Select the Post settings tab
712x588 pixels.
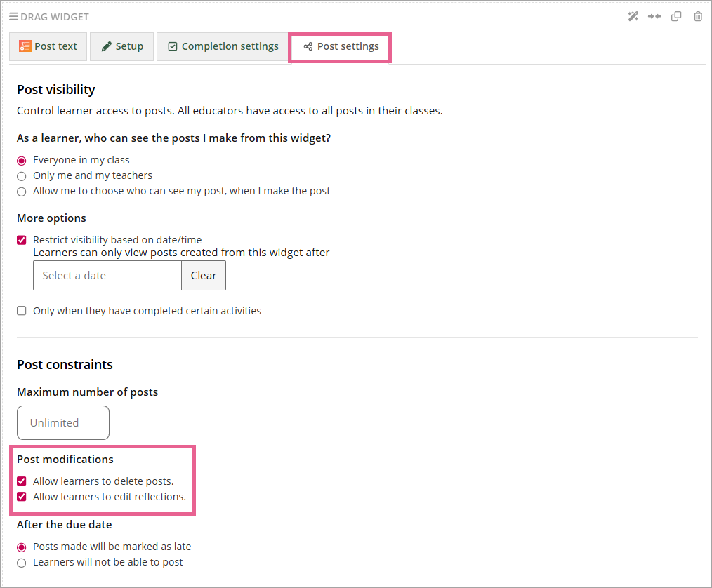(x=340, y=47)
